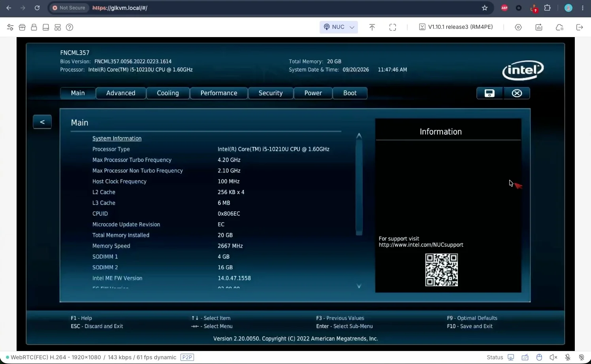Bookmark this page with star icon
Image resolution: width=591 pixels, height=364 pixels.
(x=485, y=8)
